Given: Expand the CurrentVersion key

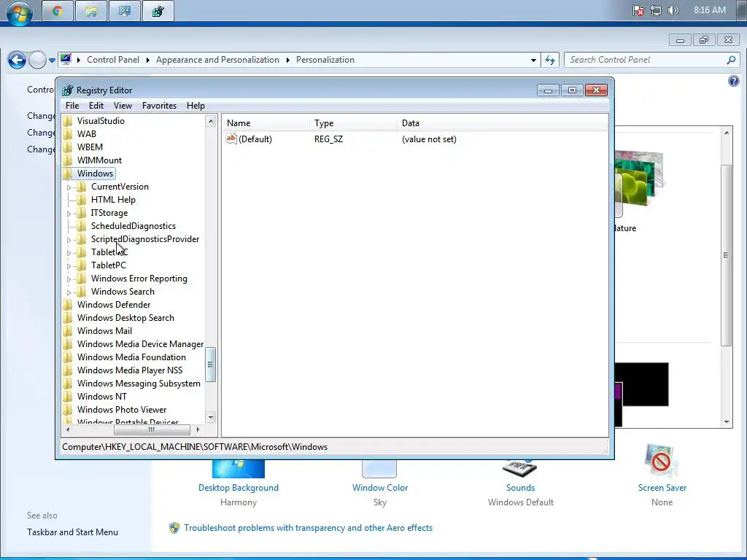Looking at the screenshot, I should (69, 187).
